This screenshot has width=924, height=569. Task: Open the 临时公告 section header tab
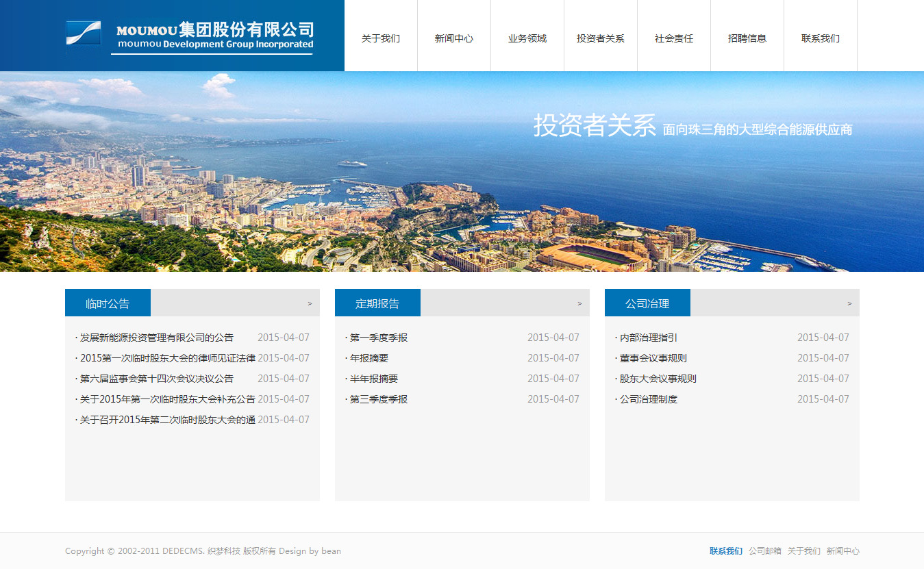[108, 303]
